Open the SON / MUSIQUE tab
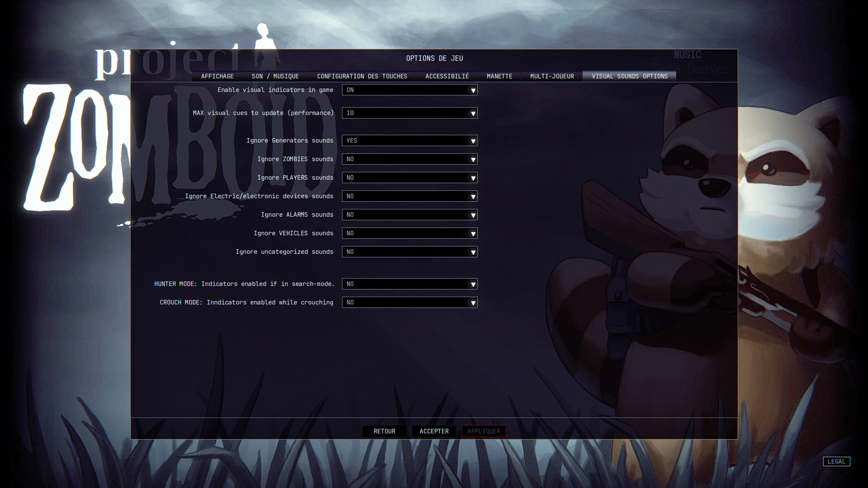Screen dimensions: 868x488 pyautogui.click(x=275, y=76)
